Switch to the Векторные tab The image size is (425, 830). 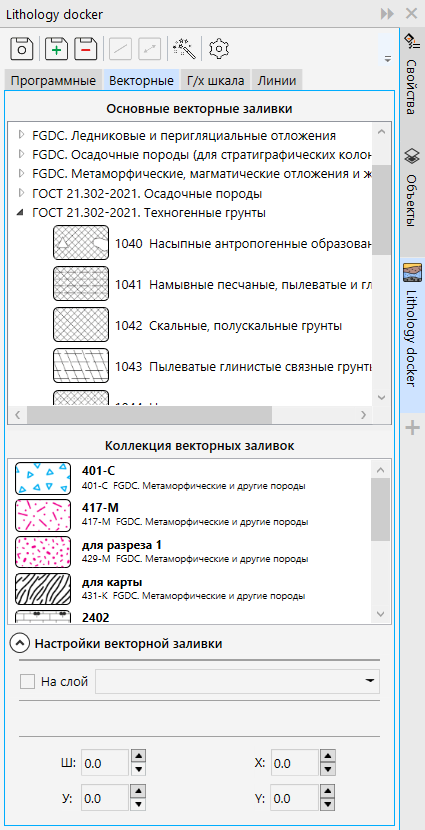tap(141, 80)
